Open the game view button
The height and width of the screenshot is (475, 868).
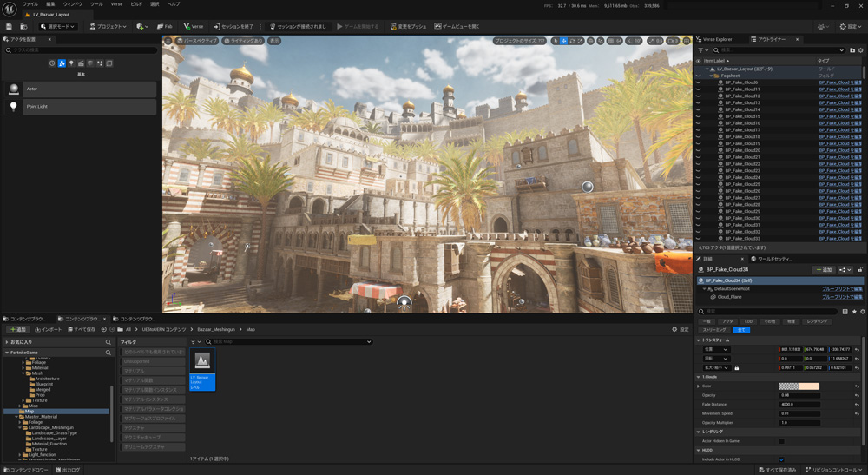(457, 27)
